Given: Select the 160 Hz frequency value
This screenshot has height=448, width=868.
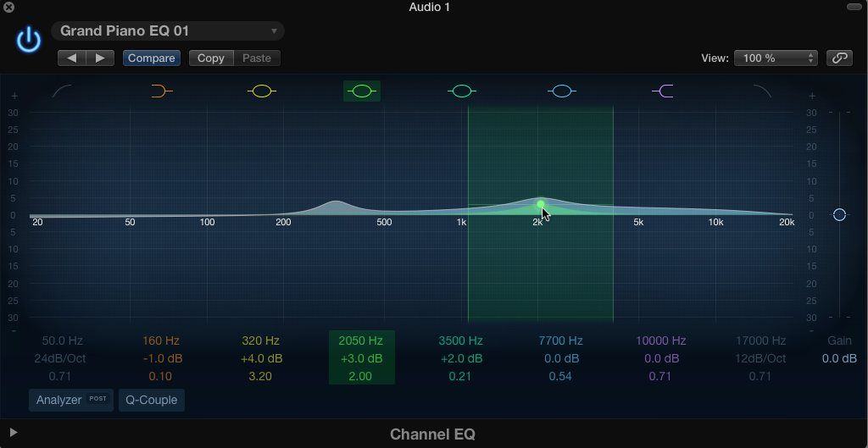Looking at the screenshot, I should tap(161, 340).
